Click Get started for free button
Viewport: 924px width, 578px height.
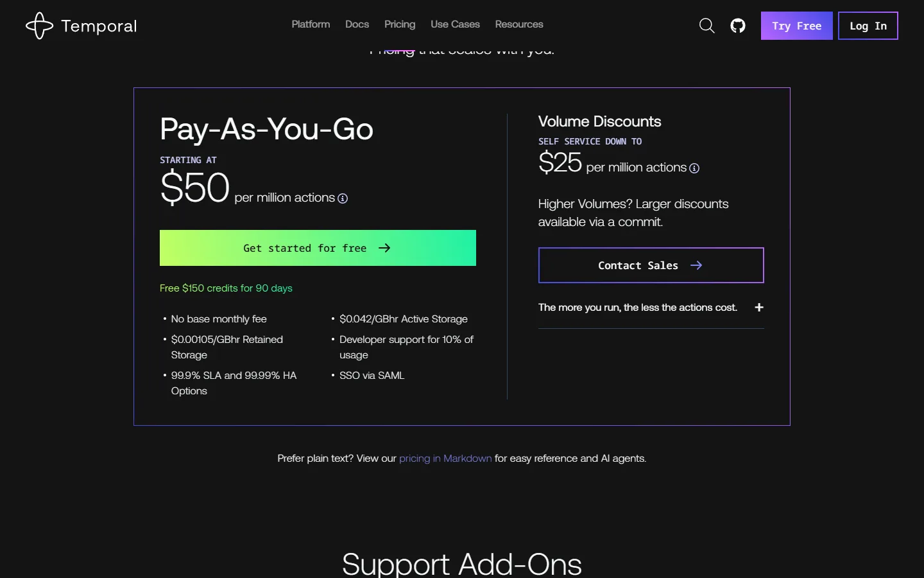tap(318, 248)
